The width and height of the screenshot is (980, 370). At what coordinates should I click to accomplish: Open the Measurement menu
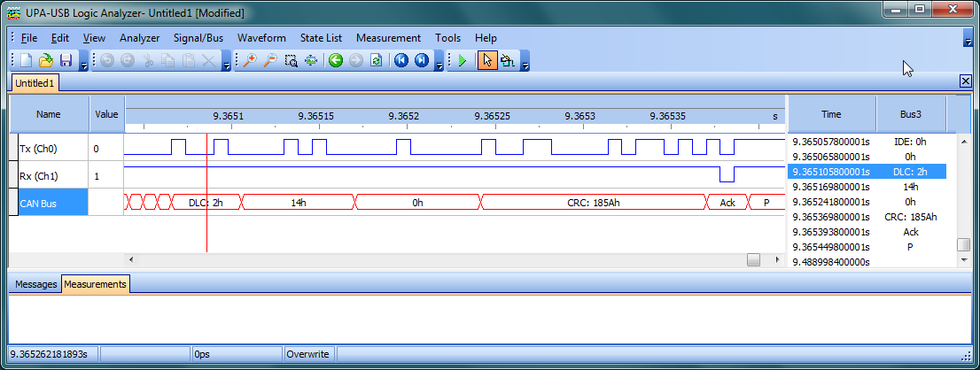tap(389, 38)
